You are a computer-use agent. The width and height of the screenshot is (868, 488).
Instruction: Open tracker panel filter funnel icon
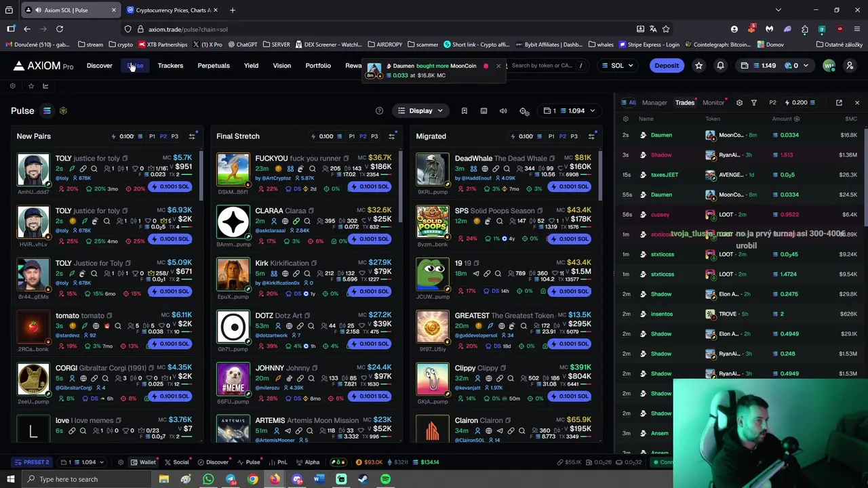754,102
